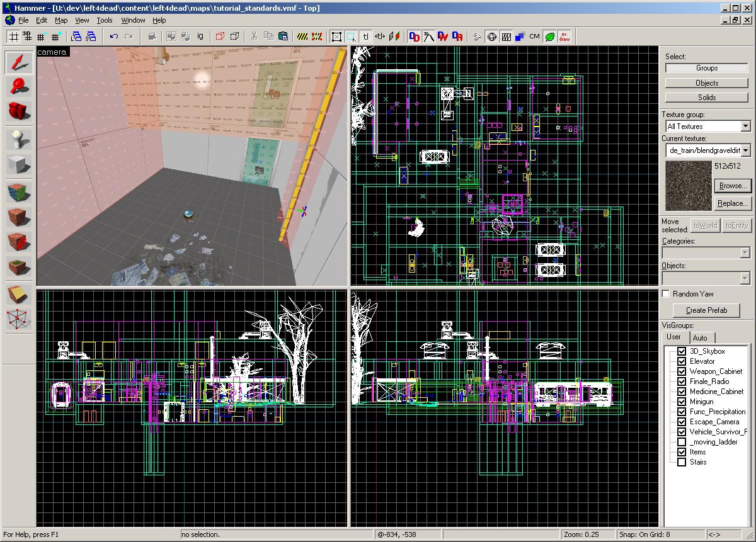The width and height of the screenshot is (756, 542).
Task: Open the Window menu
Action: click(x=133, y=20)
